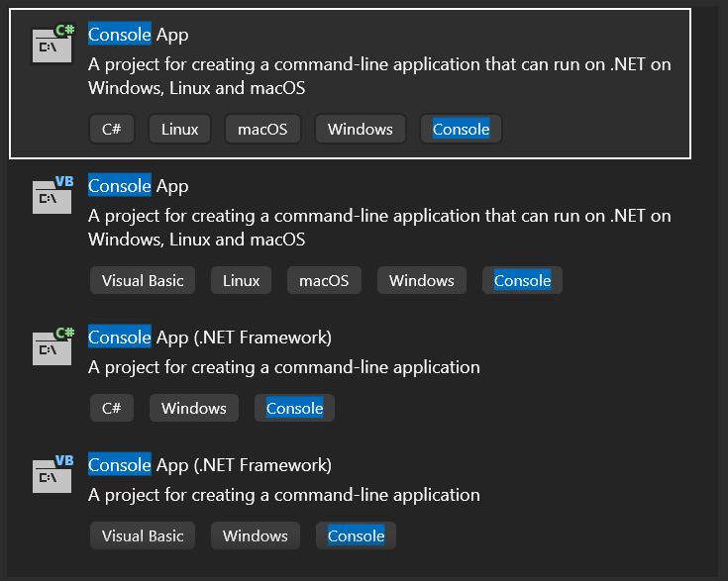Click description of VB .NET Framework Console App
This screenshot has width=728, height=581.
(284, 495)
